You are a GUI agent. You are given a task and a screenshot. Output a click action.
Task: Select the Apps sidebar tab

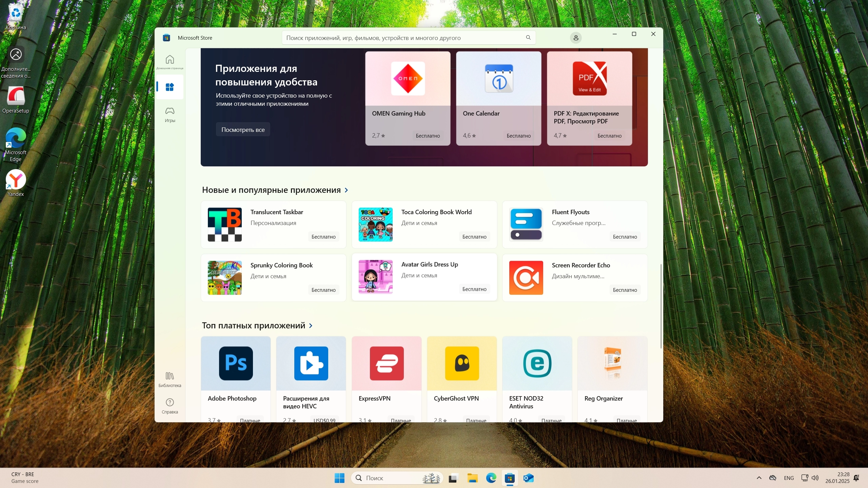coord(170,87)
